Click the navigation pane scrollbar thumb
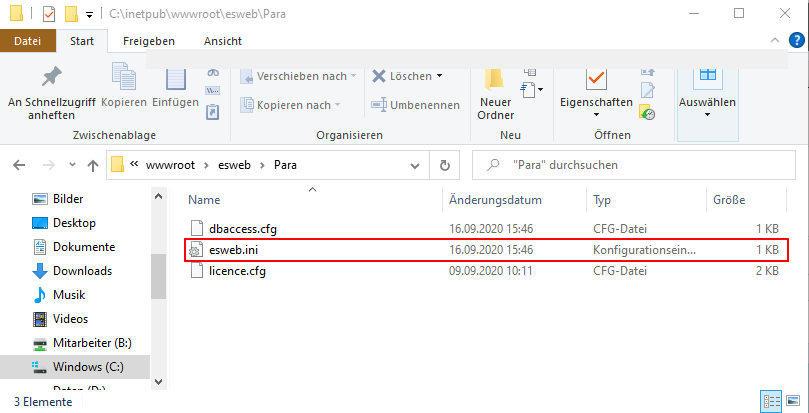This screenshot has height=413, width=809. click(159, 276)
